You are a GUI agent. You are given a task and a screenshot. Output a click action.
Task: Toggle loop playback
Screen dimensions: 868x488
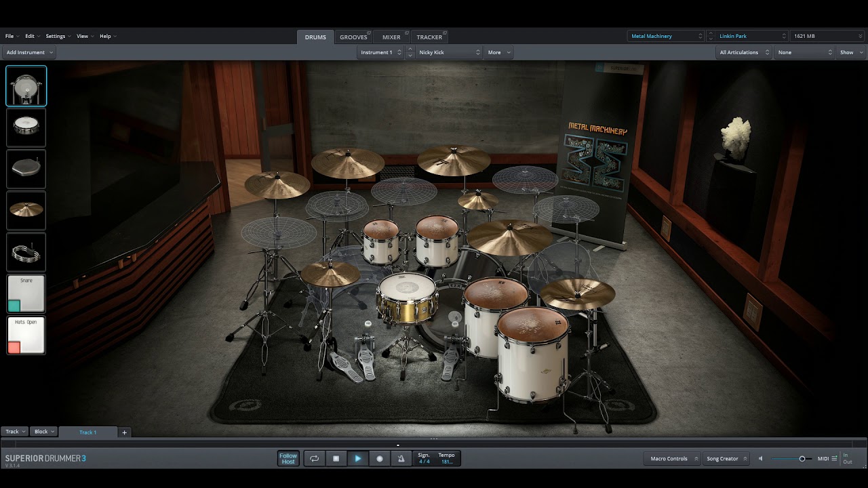click(315, 459)
